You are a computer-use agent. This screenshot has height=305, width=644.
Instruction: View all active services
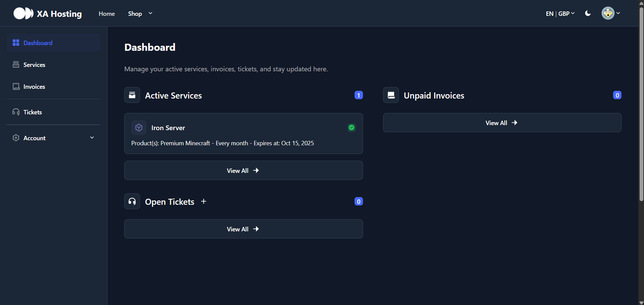pyautogui.click(x=243, y=170)
